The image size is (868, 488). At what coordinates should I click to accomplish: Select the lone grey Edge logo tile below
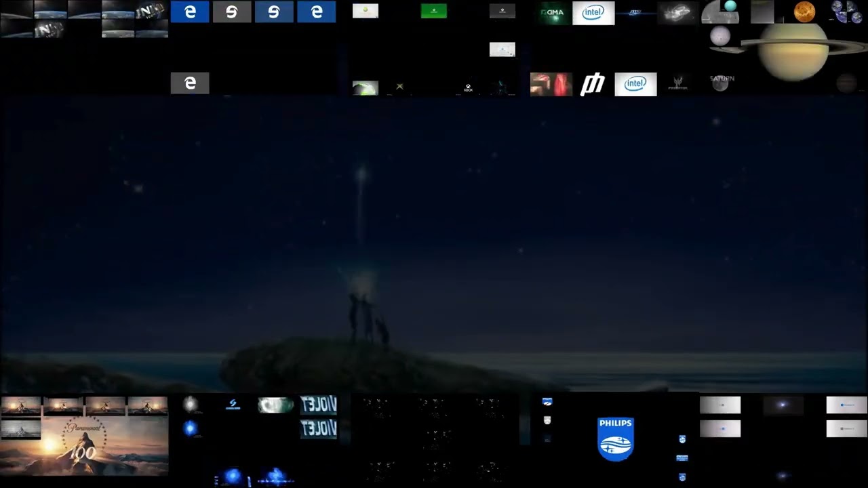[x=190, y=83]
